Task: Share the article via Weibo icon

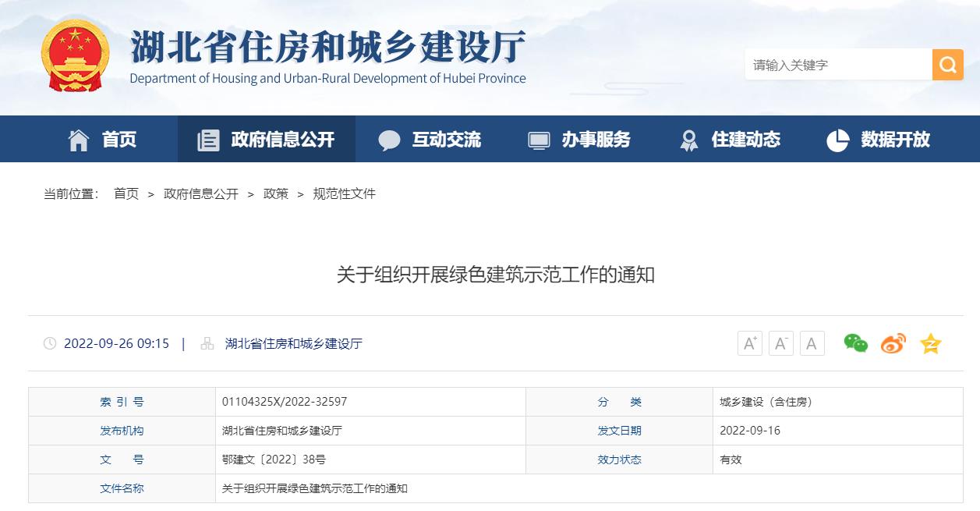Action: click(x=893, y=343)
